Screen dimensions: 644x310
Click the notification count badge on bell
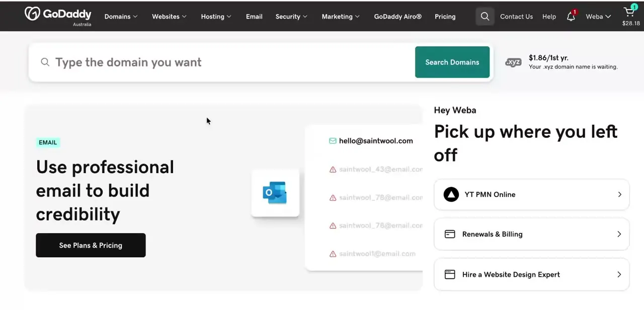(x=574, y=12)
